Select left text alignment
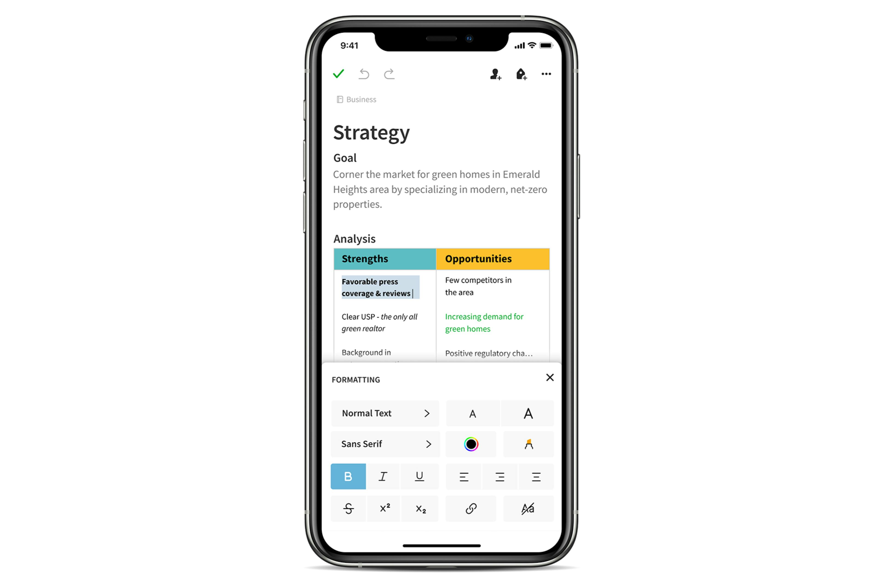Image resolution: width=883 pixels, height=588 pixels. 464,476
